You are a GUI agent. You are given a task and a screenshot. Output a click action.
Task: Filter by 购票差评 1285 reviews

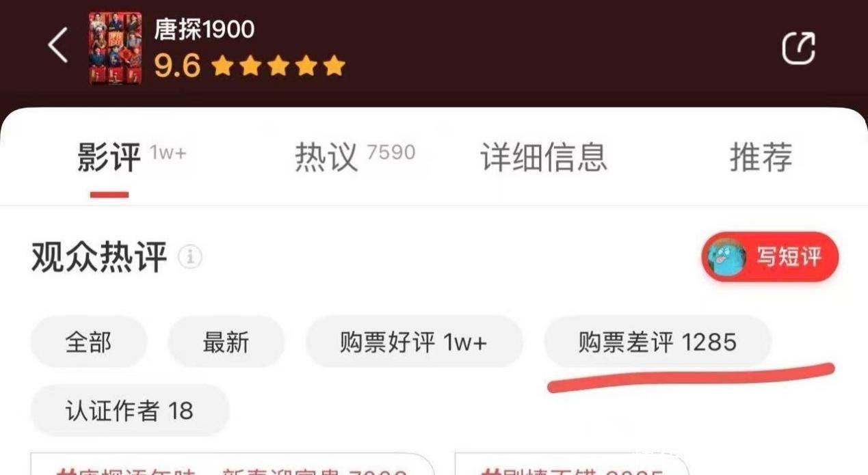(x=657, y=341)
